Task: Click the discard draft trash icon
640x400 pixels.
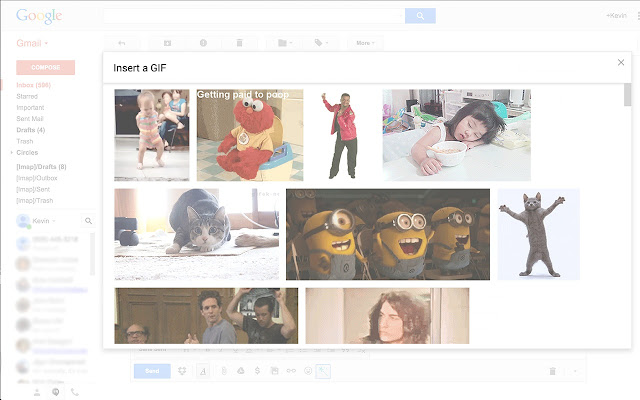Action: pyautogui.click(x=552, y=371)
